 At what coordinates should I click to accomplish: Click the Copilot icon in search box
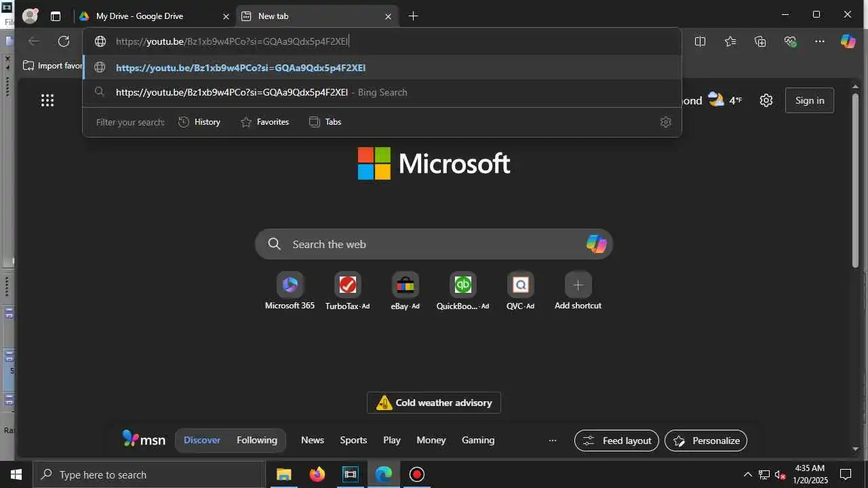coord(596,244)
